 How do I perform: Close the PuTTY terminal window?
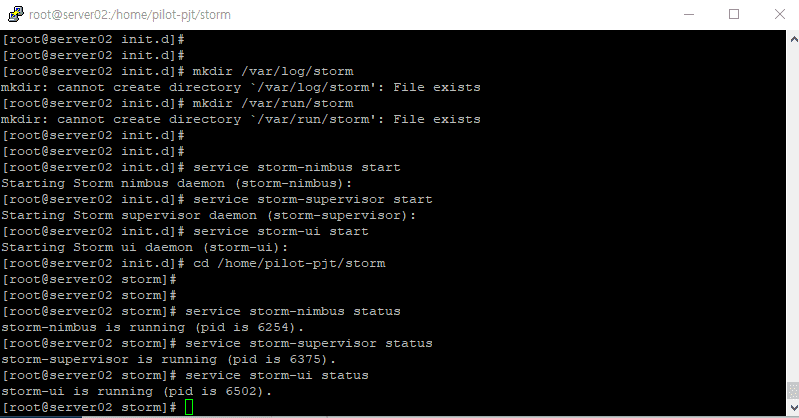[x=780, y=14]
